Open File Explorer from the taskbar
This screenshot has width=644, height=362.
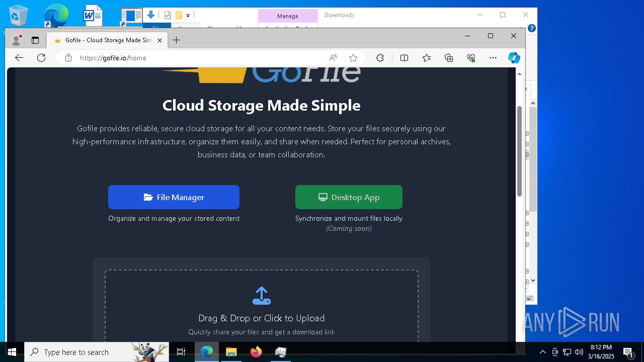click(231, 352)
